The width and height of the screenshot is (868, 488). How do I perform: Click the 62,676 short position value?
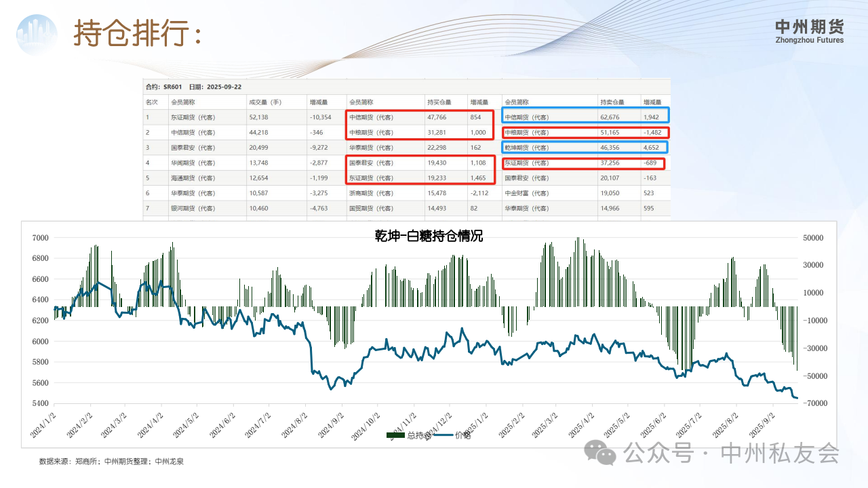pos(610,117)
